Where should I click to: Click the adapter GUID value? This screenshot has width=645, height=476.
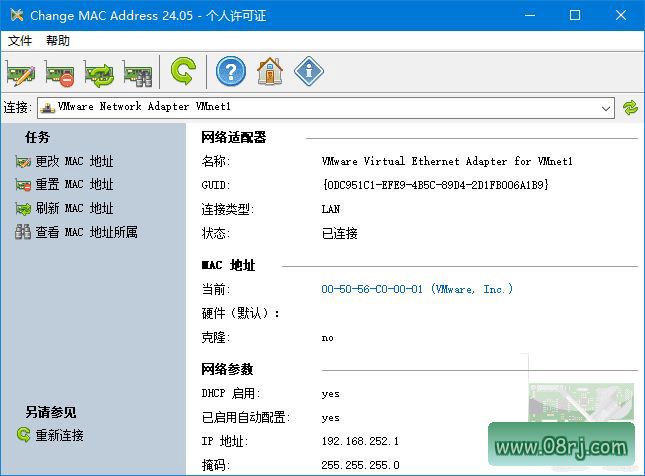436,185
